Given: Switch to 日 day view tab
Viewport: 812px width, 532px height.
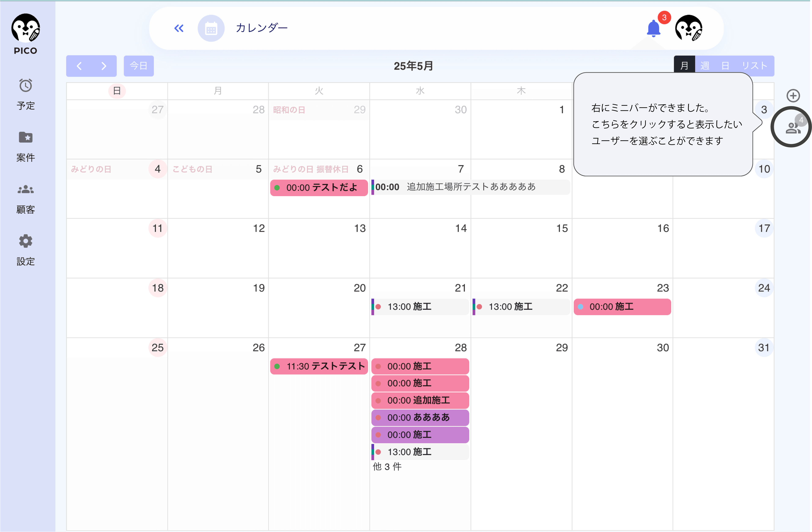Looking at the screenshot, I should [725, 66].
